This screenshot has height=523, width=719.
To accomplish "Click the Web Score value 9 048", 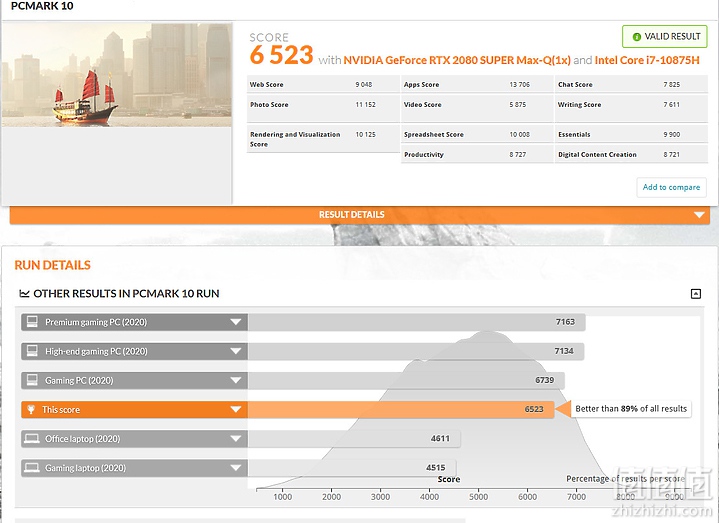I will tap(364, 84).
